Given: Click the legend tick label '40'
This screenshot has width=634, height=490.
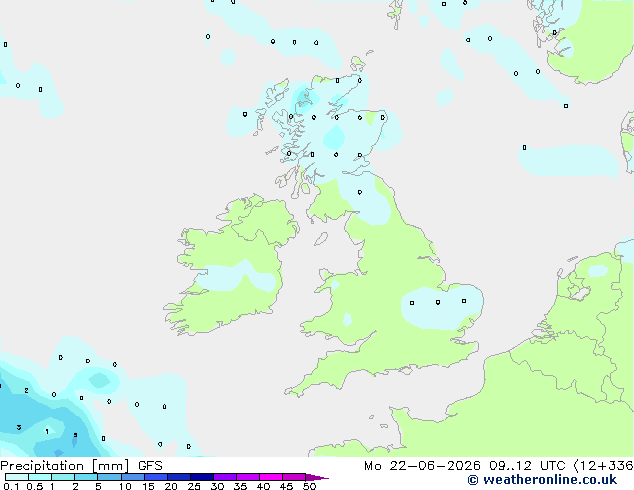Looking at the screenshot, I should tap(263, 486).
